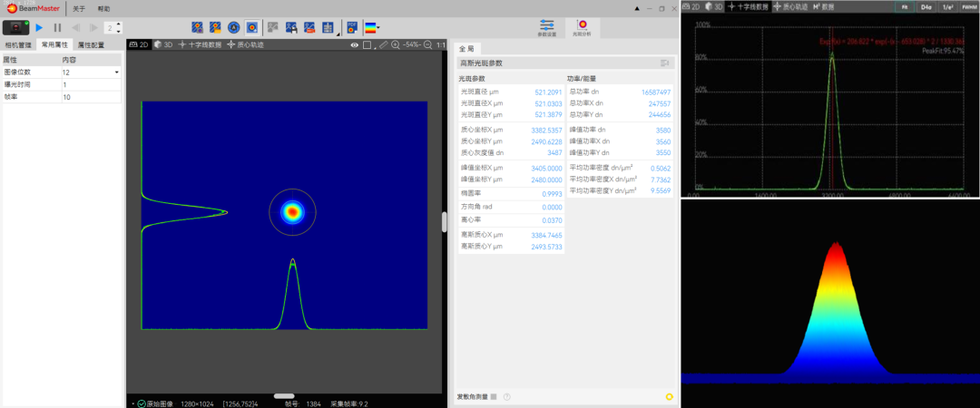
Task: Switch to the 相机管理 tab
Action: click(18, 45)
